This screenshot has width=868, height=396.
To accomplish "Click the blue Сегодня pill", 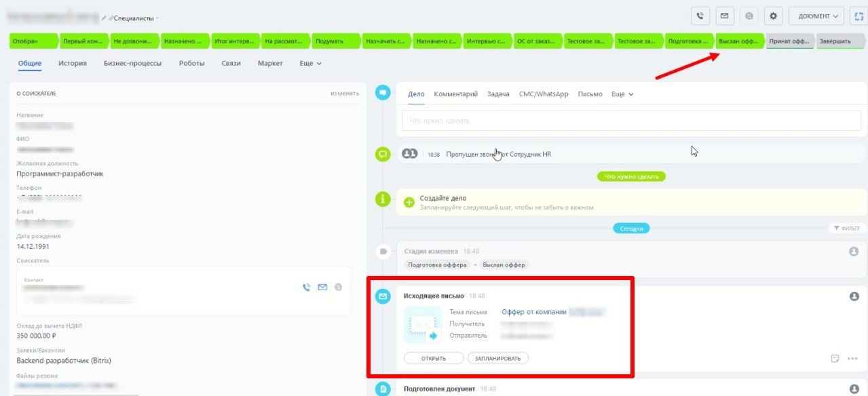I will [x=631, y=229].
